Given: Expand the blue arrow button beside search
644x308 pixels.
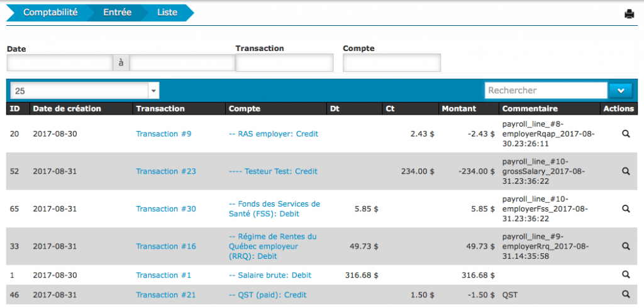Looking at the screenshot, I should click(x=621, y=91).
